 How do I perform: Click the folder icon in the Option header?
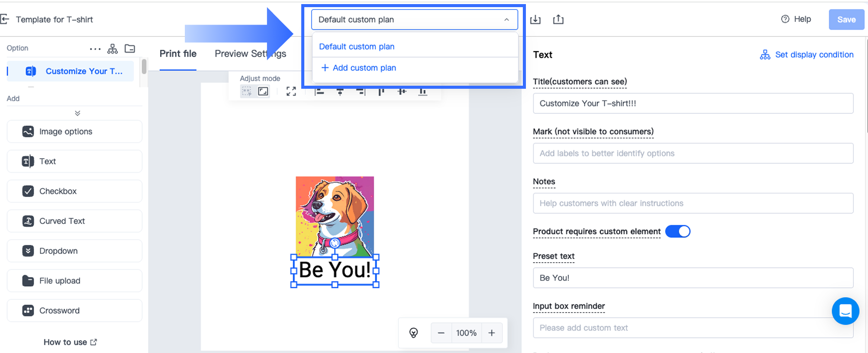pos(130,48)
